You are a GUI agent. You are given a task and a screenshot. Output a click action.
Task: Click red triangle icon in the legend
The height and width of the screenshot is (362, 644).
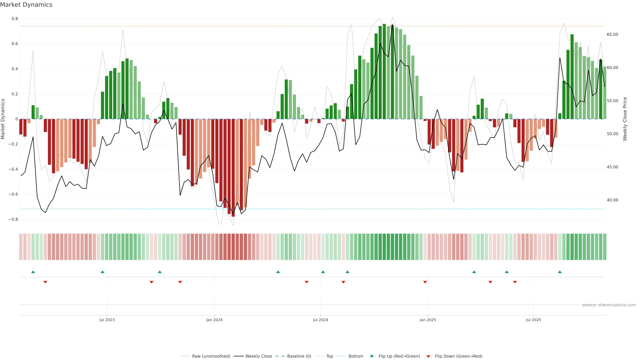pyautogui.click(x=428, y=356)
